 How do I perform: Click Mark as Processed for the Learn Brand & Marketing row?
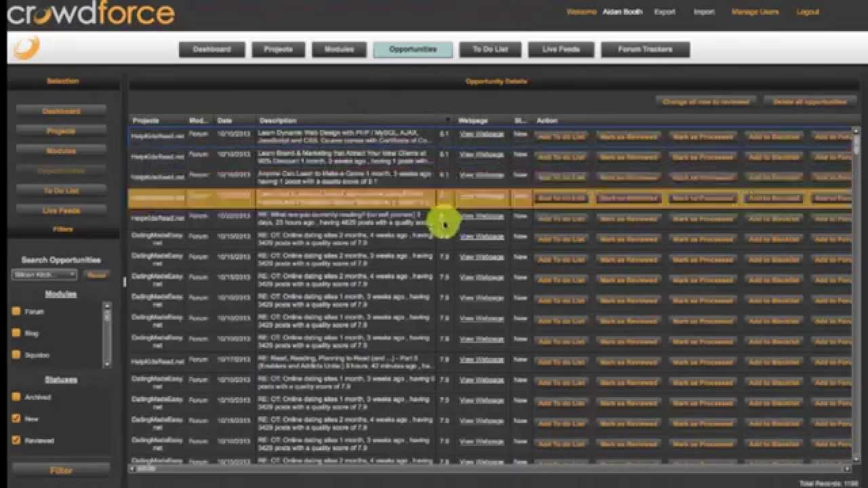[703, 157]
